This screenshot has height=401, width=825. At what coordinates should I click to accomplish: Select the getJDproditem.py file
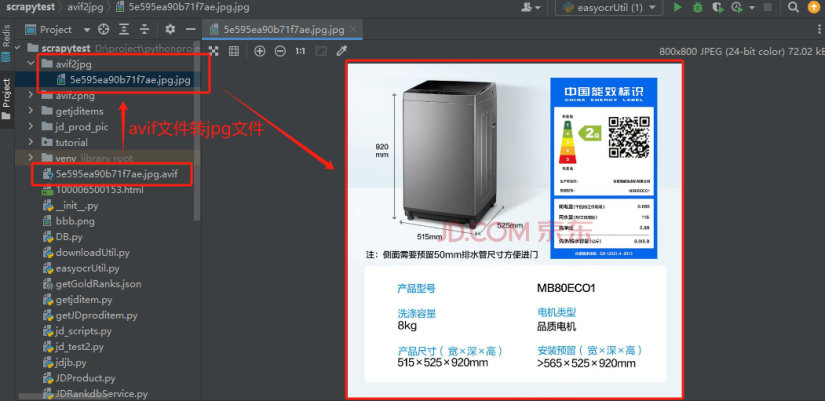point(96,315)
